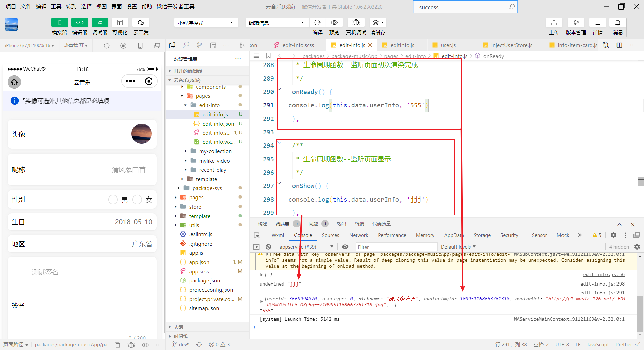644x350 pixels.
Task: Click the birthday value 2018-05-10
Action: pos(133,222)
